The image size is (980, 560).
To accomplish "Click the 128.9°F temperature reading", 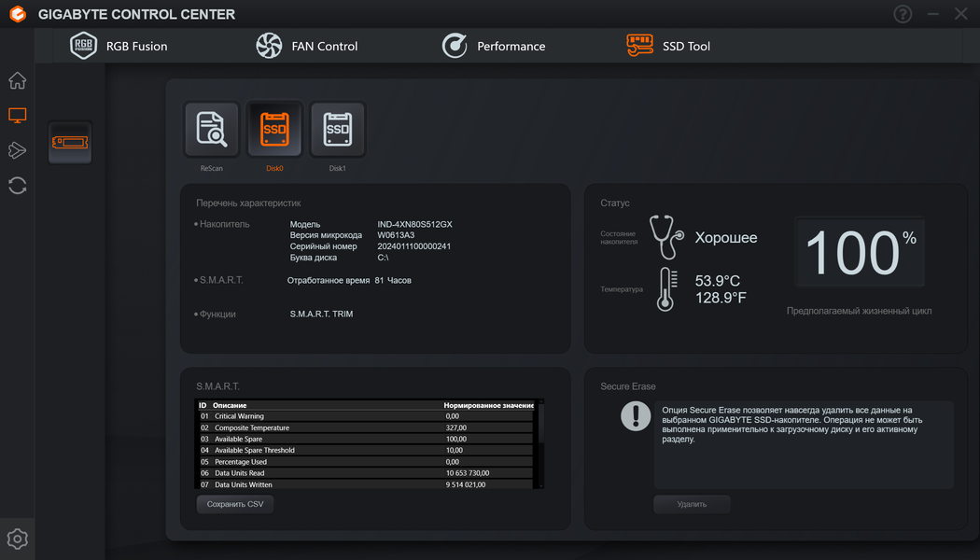I will pos(721,298).
